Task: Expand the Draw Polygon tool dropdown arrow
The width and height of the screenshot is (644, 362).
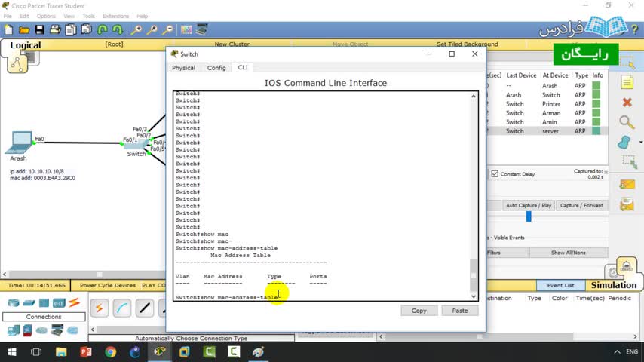Action: coord(641,143)
